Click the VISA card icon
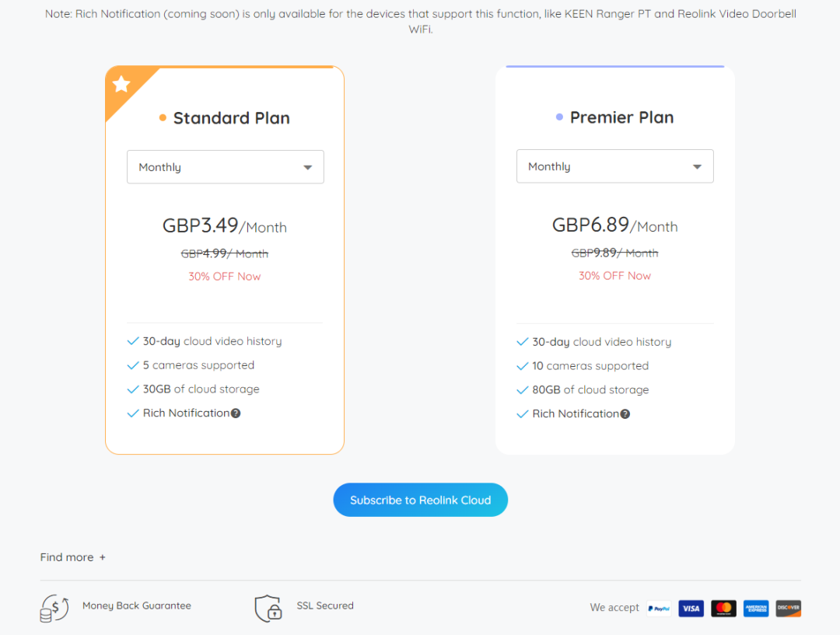The image size is (840, 635). pyautogui.click(x=691, y=609)
